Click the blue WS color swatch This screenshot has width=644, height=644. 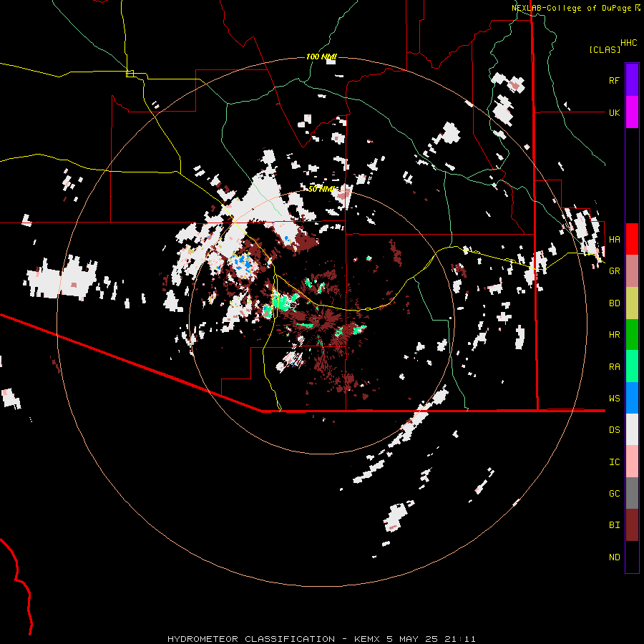632,398
